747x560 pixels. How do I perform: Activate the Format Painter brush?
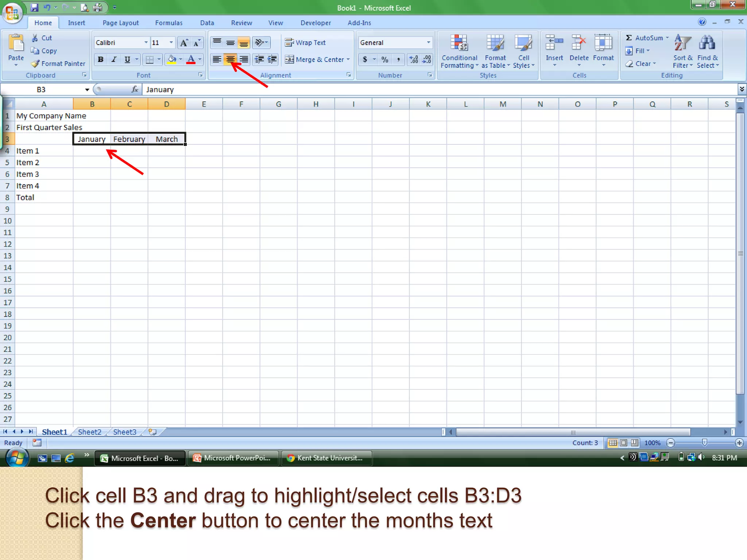click(x=58, y=63)
